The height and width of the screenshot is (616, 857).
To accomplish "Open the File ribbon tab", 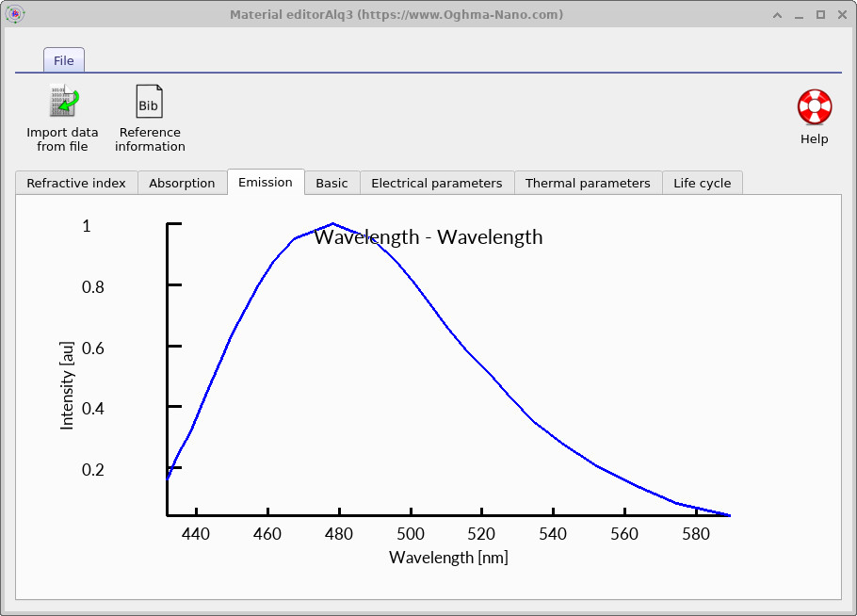I will tap(63, 59).
